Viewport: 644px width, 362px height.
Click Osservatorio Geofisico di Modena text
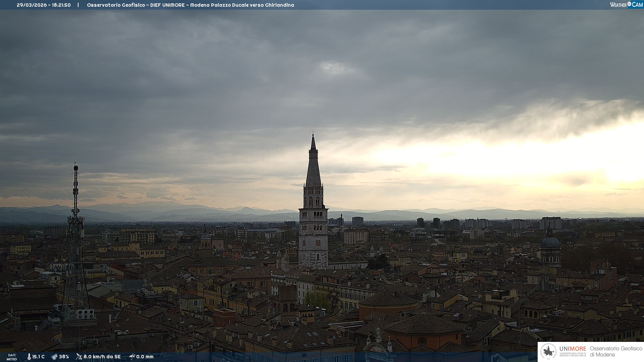[x=616, y=352]
